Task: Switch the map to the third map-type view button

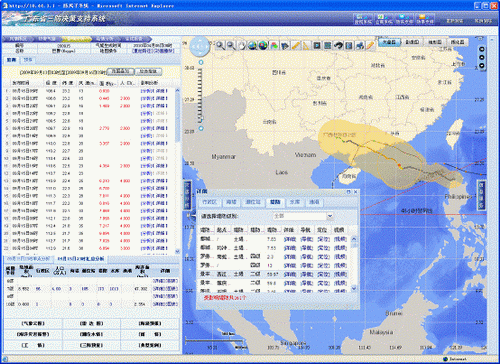Action: pos(435,42)
